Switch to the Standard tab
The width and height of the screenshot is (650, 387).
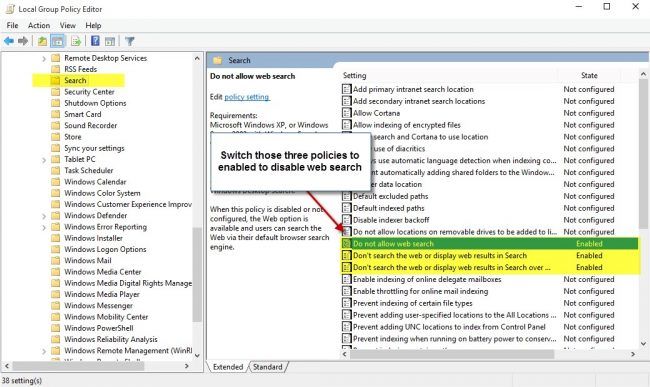point(267,367)
